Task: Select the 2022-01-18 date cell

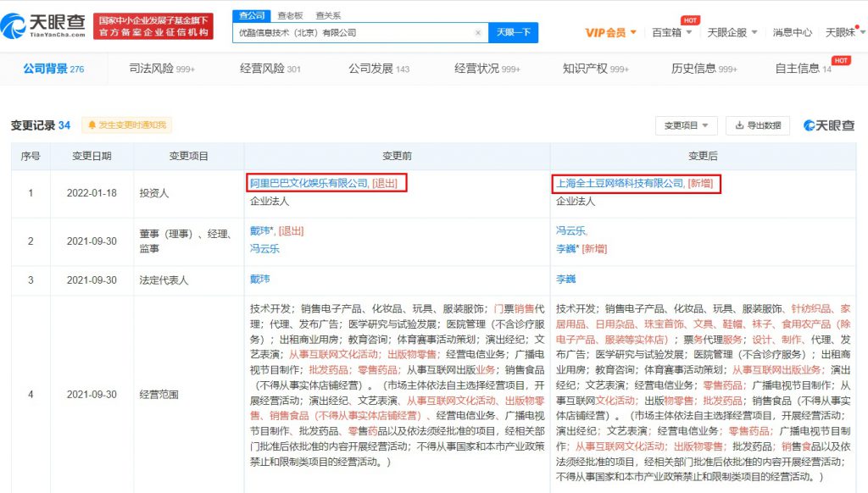Action: point(92,193)
